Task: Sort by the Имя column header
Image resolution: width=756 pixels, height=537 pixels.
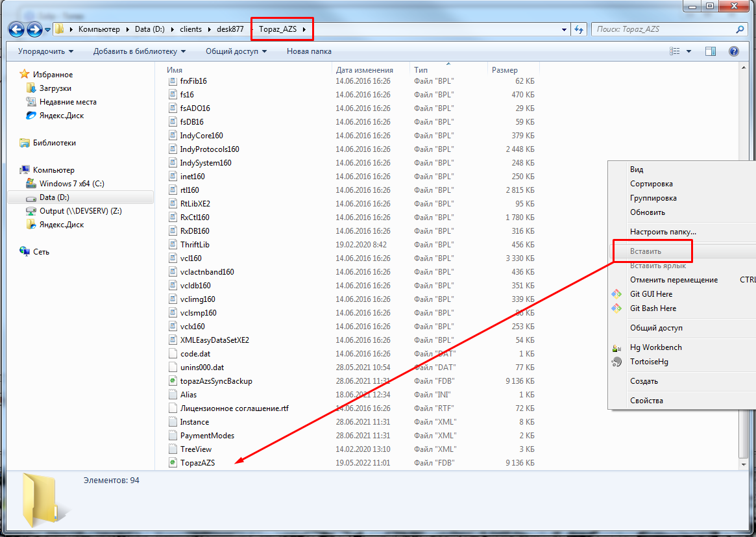Action: 175,70
